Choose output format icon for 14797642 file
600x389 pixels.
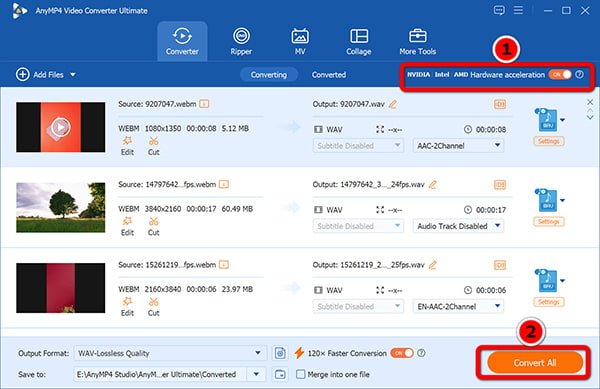(549, 200)
